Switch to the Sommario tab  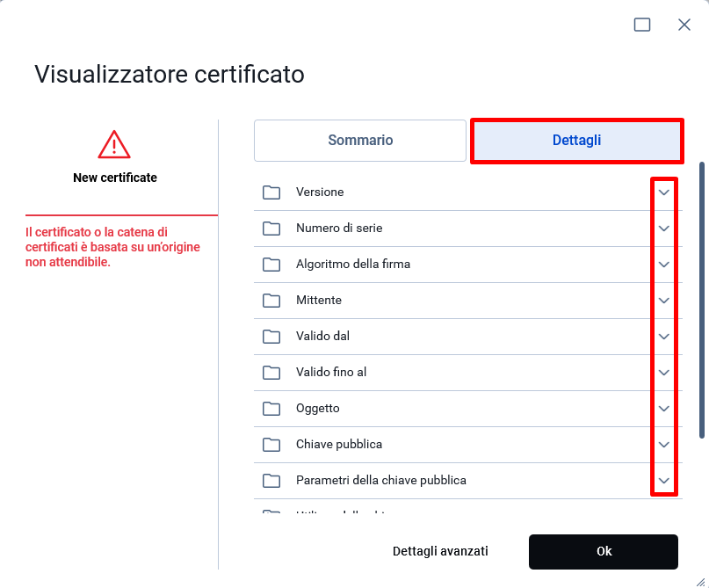(x=360, y=141)
